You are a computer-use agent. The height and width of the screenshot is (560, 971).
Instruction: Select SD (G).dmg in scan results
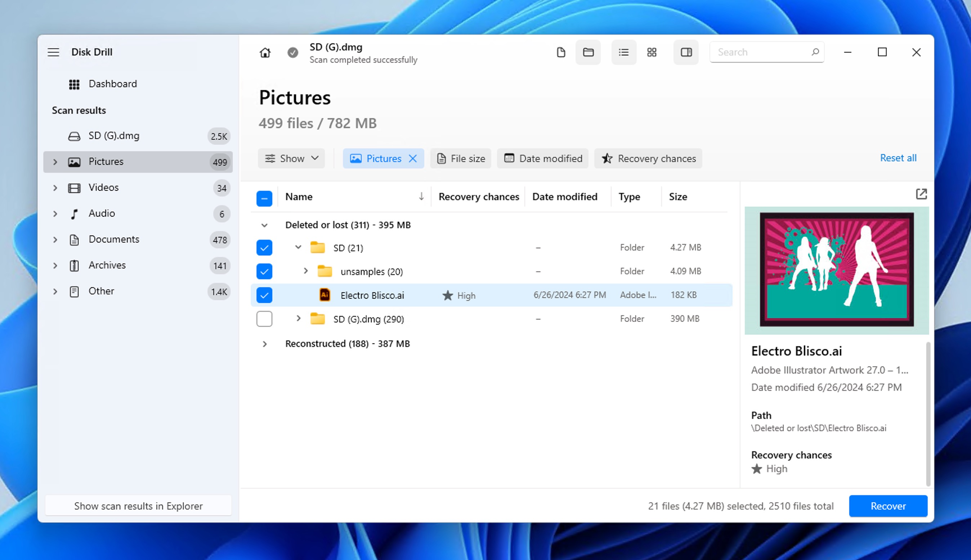click(x=138, y=136)
